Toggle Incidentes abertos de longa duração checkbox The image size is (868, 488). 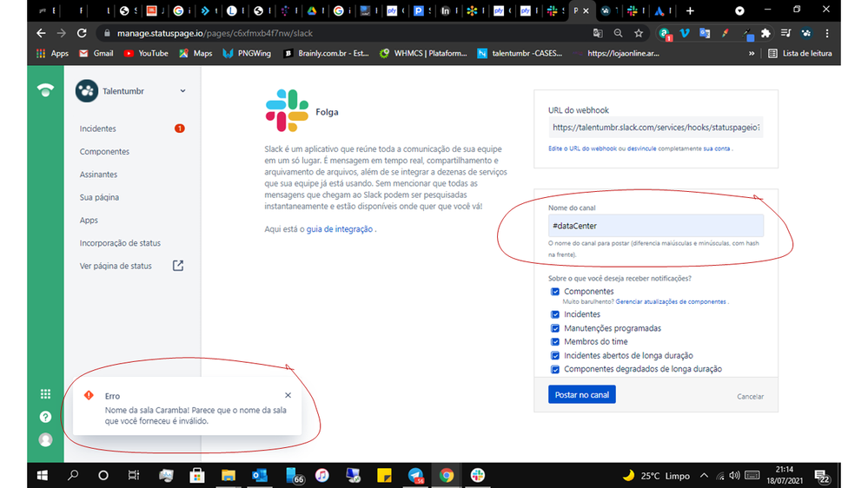(x=554, y=356)
